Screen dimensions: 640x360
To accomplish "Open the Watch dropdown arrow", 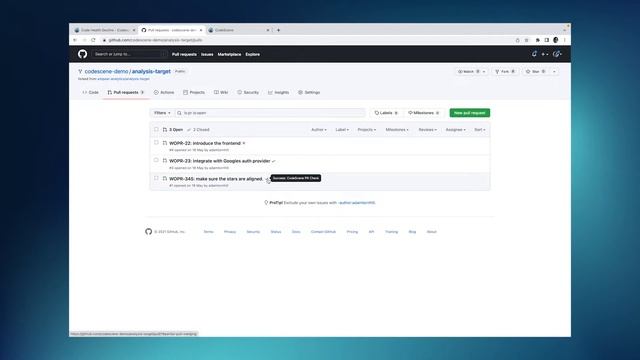I will coord(484,71).
